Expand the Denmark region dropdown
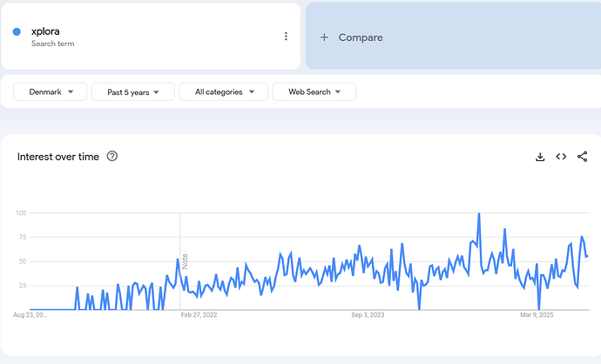Viewport: 601px width, 364px height. pos(51,91)
